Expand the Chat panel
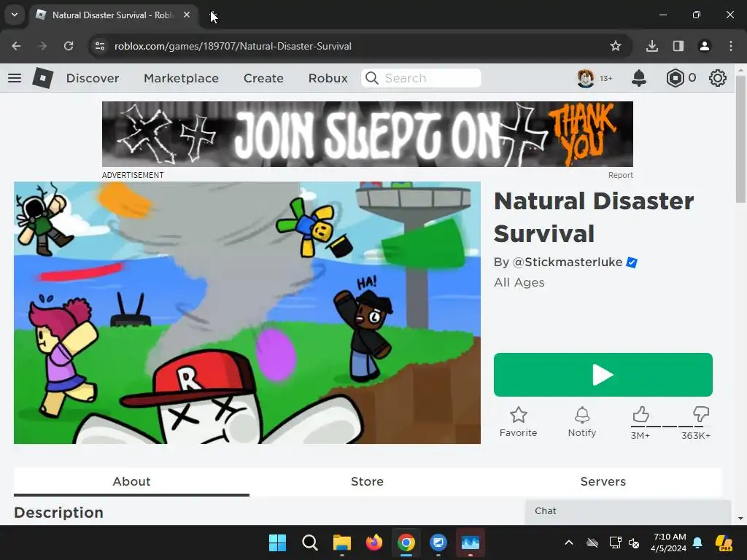Screen dimensions: 747x560 pyautogui.click(x=628, y=511)
